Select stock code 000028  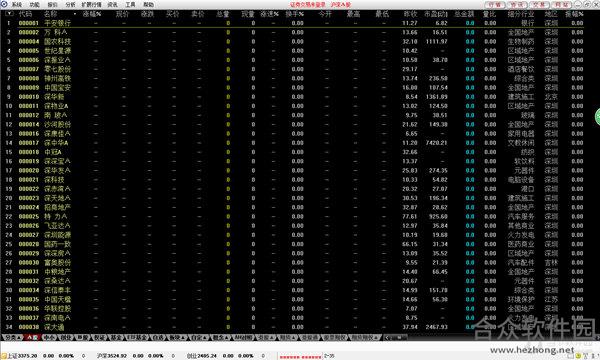pos(29,244)
